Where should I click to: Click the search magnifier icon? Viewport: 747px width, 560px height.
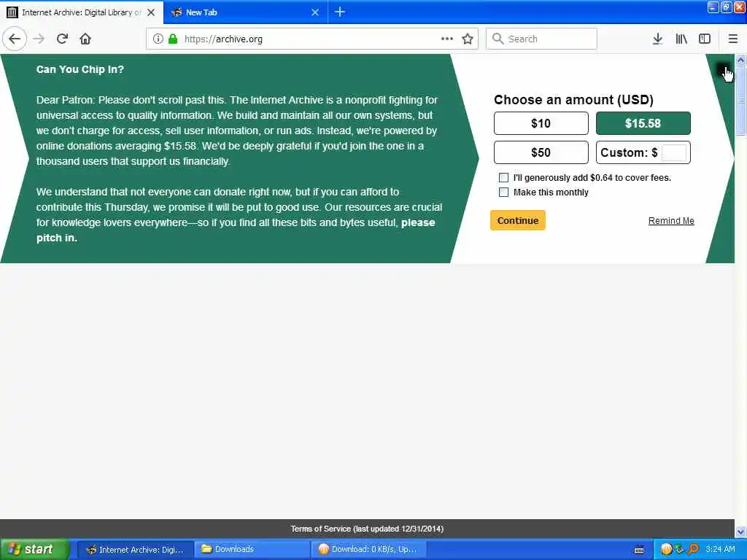[x=498, y=39]
